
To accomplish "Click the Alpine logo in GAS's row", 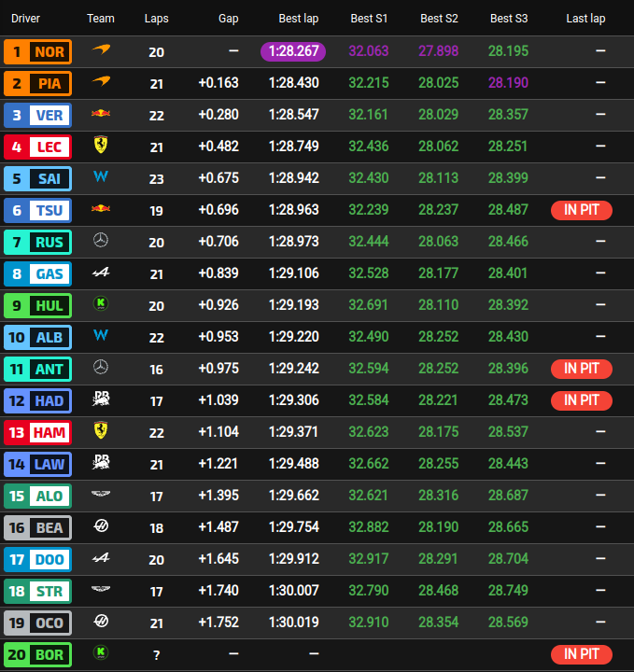I will [x=101, y=273].
